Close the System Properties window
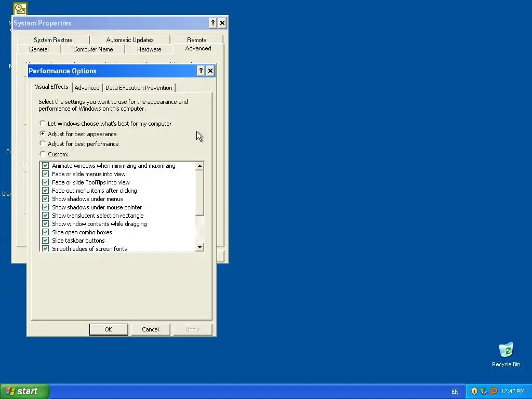This screenshot has height=399, width=532. pos(222,23)
